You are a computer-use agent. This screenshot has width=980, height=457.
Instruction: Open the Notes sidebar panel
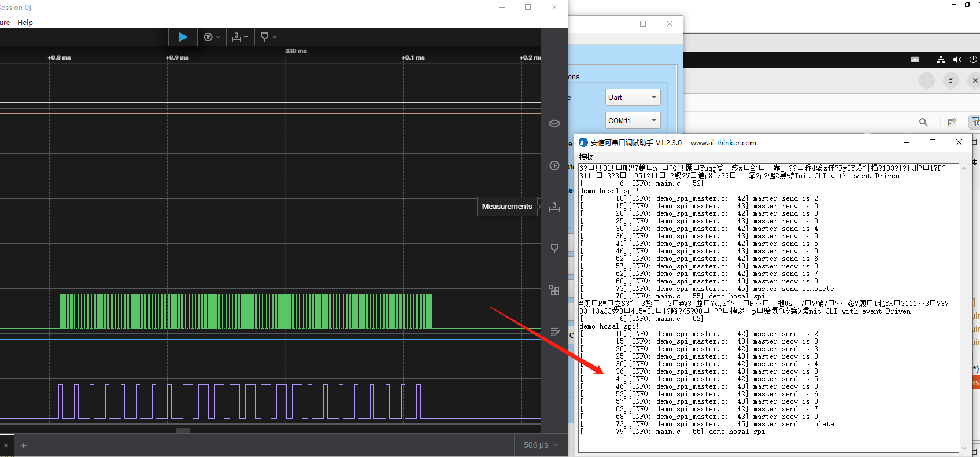[554, 331]
